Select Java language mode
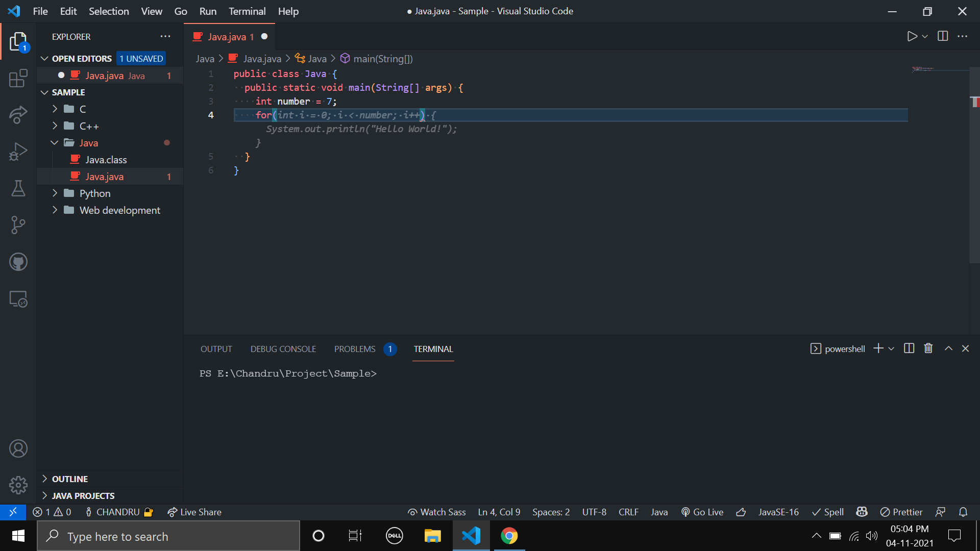 659,512
